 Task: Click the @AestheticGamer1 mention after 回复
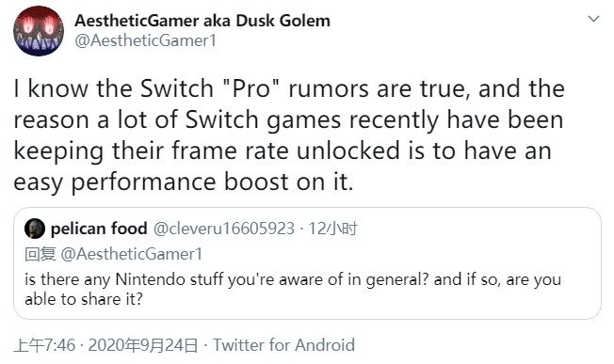click(x=132, y=254)
